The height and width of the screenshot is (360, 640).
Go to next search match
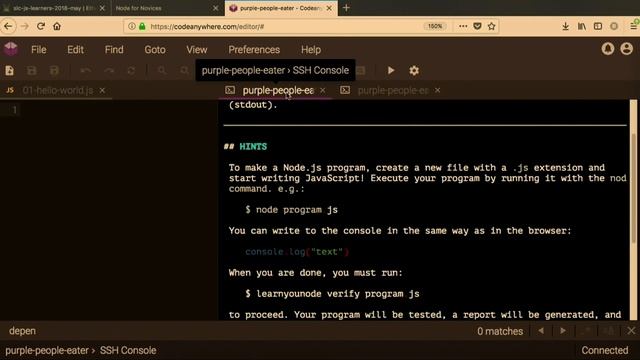click(563, 331)
